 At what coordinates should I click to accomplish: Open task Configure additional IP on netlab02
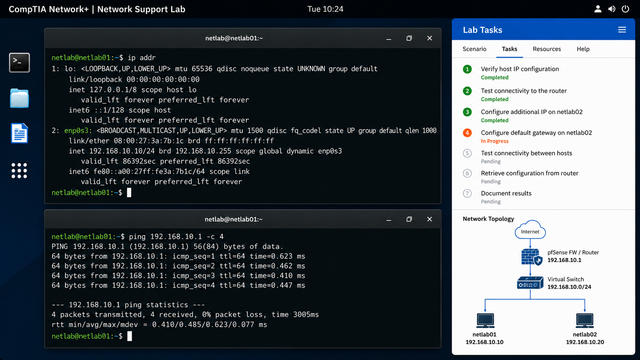coord(531,112)
